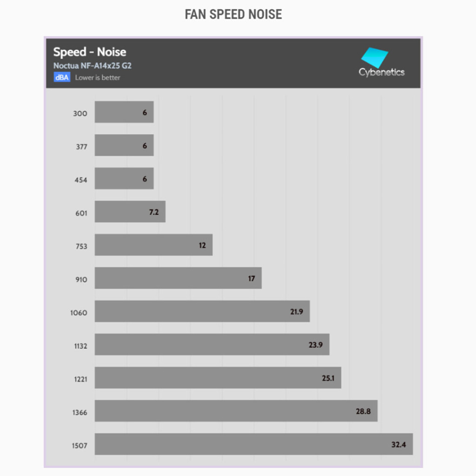Click the FAN SPEED NOISE heading
This screenshot has height=476, width=476.
pyautogui.click(x=233, y=14)
